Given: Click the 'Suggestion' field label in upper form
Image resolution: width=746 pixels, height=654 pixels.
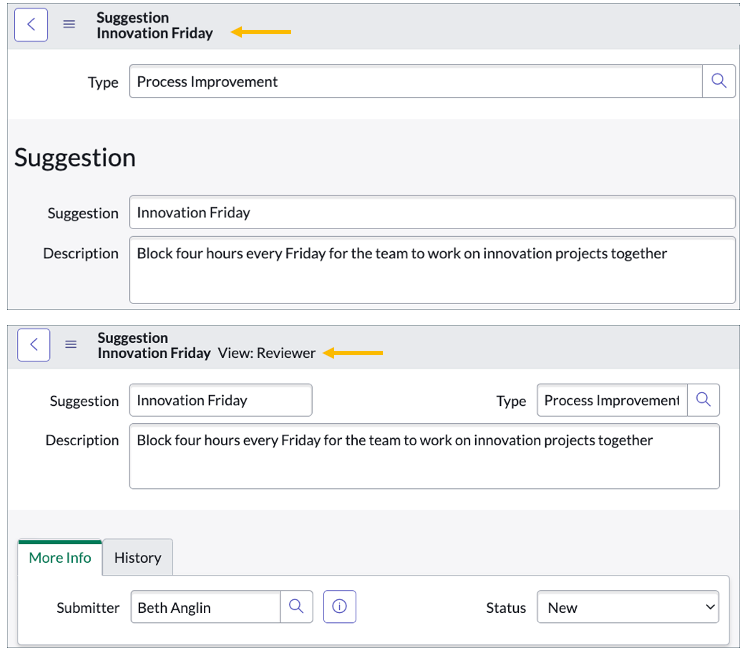Looking at the screenshot, I should 83,214.
